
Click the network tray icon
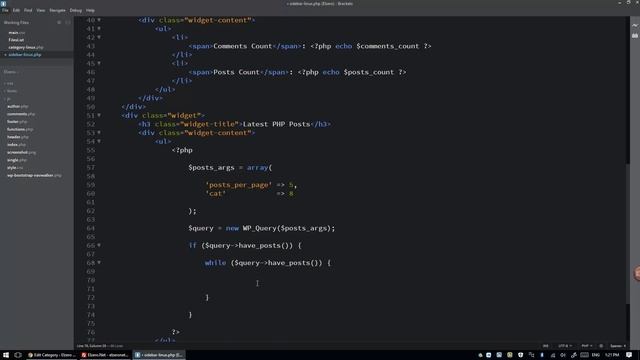552,355
